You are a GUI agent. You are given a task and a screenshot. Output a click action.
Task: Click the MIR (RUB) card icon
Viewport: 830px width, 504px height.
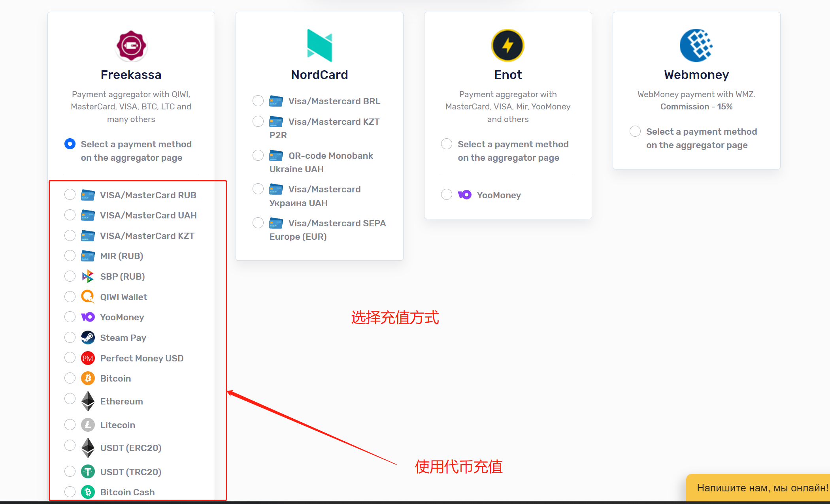coord(88,256)
